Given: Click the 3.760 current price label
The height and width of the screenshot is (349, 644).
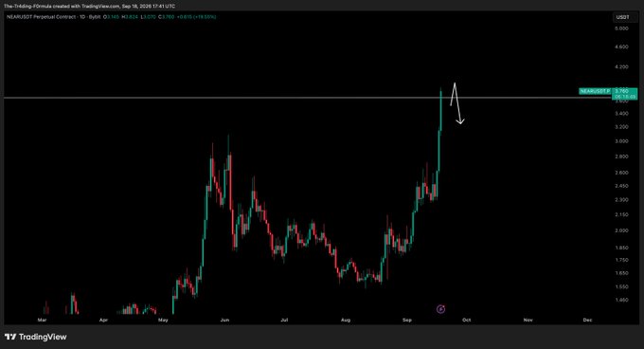Looking at the screenshot, I should [624, 91].
